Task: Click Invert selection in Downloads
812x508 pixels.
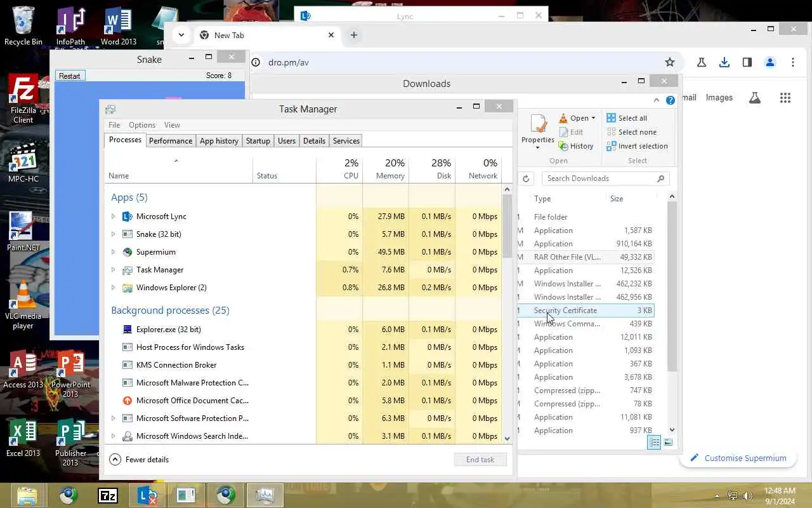Action: click(637, 146)
